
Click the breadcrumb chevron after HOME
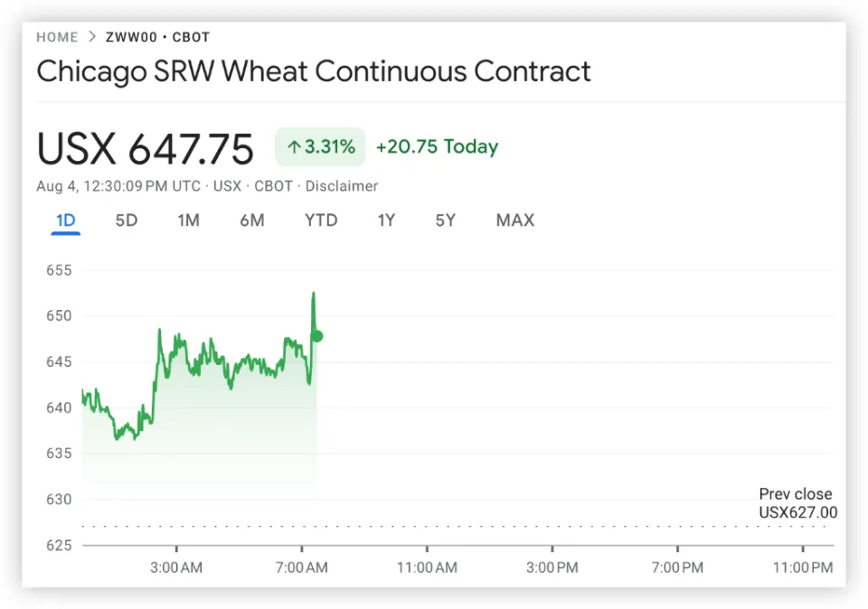[92, 36]
